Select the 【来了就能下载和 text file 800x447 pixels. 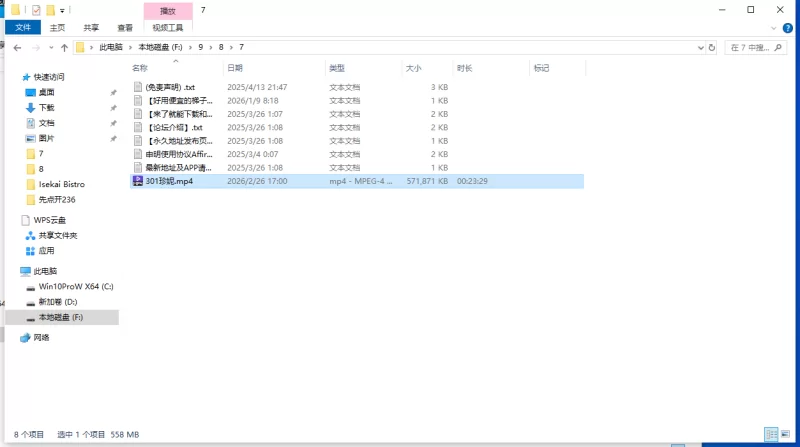179,114
